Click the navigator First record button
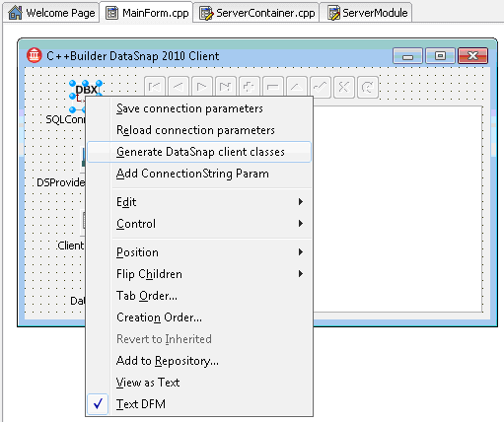This screenshot has width=504, height=422. click(155, 87)
